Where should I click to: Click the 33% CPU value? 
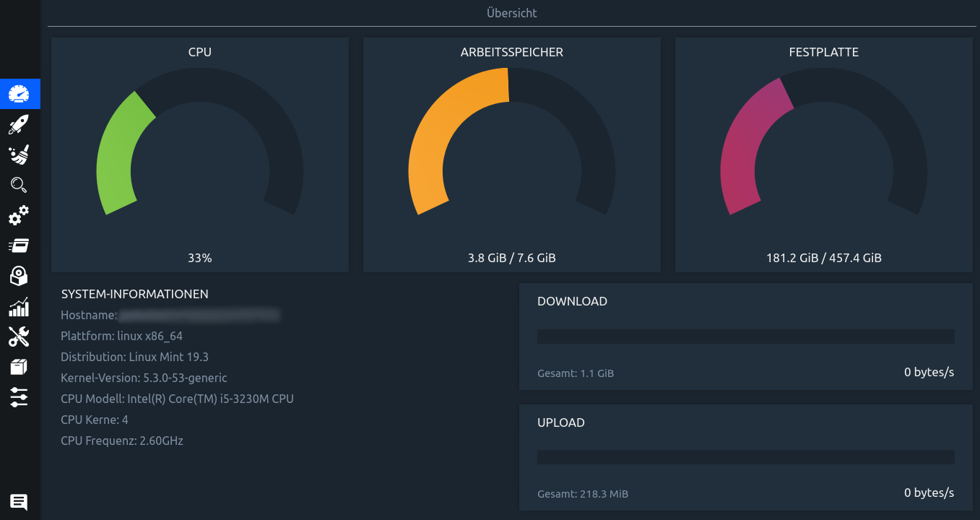200,258
